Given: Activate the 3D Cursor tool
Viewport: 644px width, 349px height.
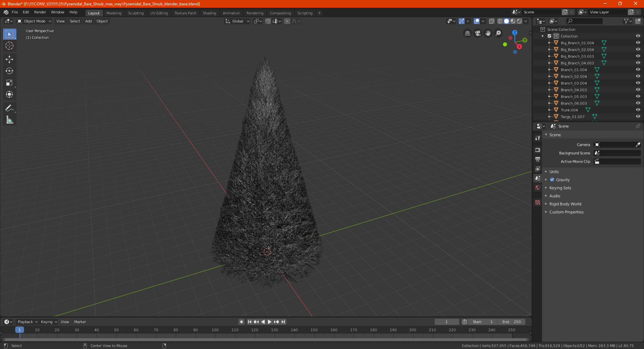Looking at the screenshot, I should point(9,46).
